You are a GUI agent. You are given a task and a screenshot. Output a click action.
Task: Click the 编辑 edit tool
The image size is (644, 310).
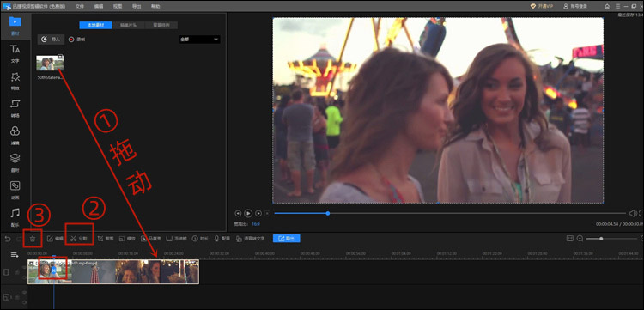point(55,239)
